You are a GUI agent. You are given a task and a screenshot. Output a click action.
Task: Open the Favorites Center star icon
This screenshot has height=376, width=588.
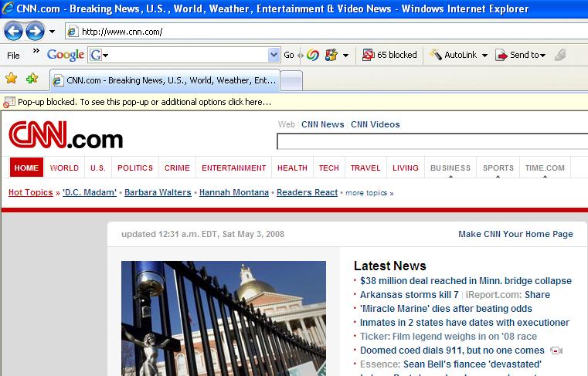(x=12, y=79)
